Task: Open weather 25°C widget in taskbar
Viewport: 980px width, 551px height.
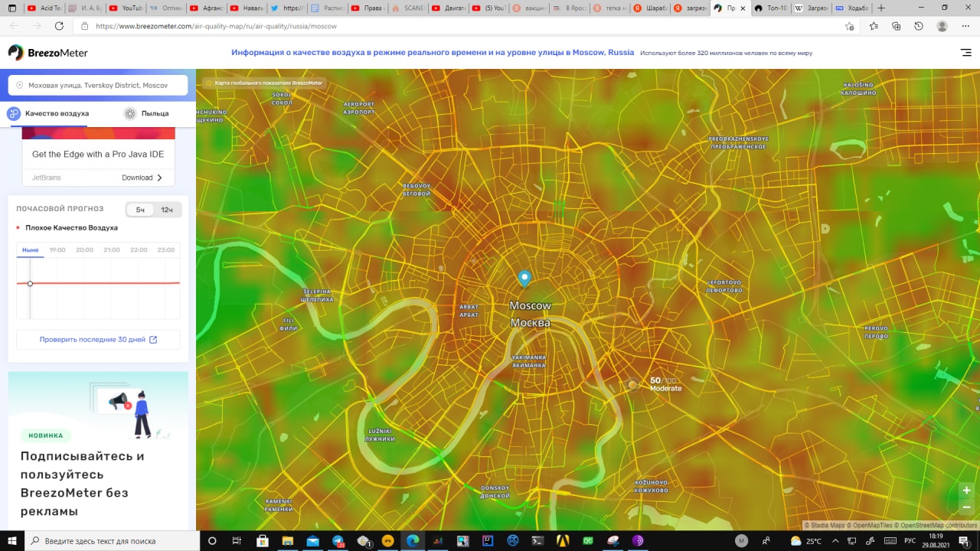Action: point(805,541)
